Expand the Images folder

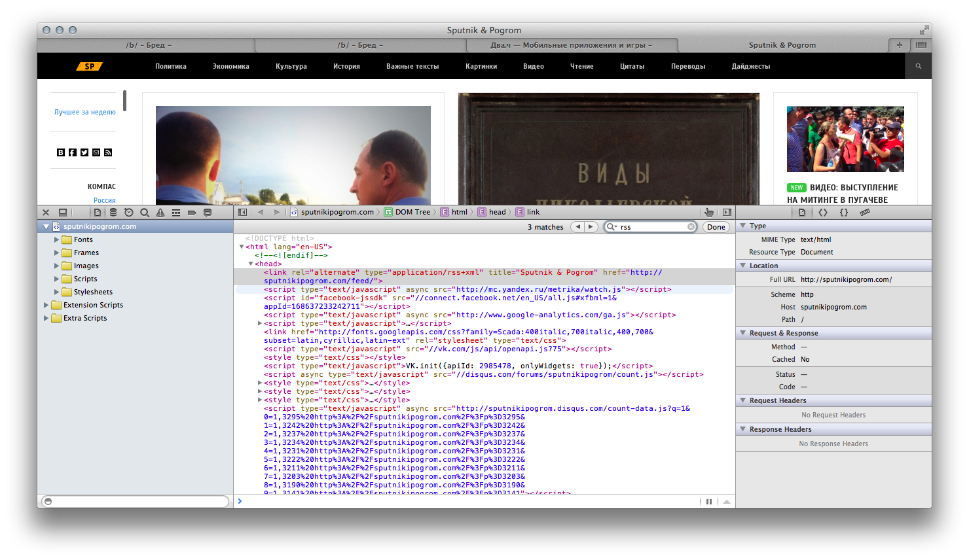56,266
